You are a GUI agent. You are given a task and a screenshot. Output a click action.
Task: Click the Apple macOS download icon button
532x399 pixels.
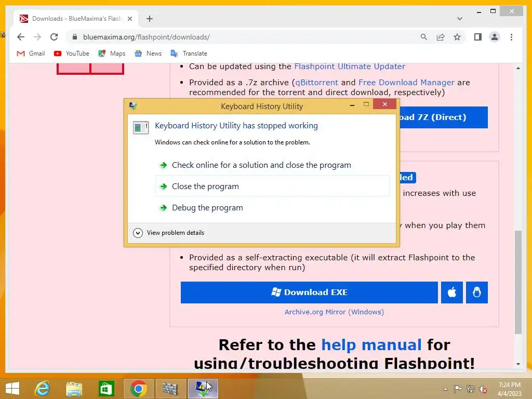452,292
